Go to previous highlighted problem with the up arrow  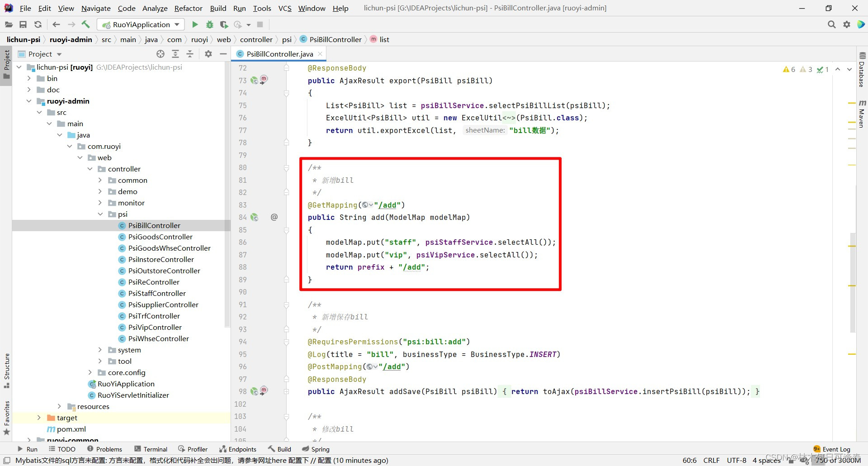(x=838, y=69)
